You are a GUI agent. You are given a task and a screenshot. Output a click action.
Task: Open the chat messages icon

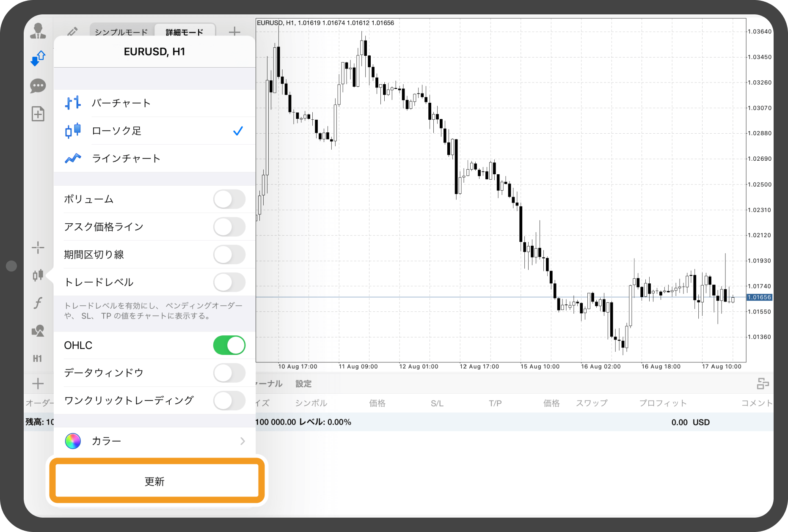(x=38, y=86)
